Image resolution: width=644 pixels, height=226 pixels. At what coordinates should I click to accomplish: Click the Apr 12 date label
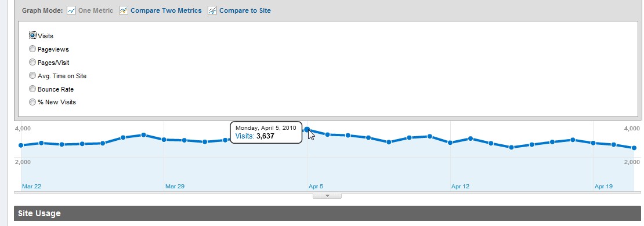pyautogui.click(x=460, y=186)
